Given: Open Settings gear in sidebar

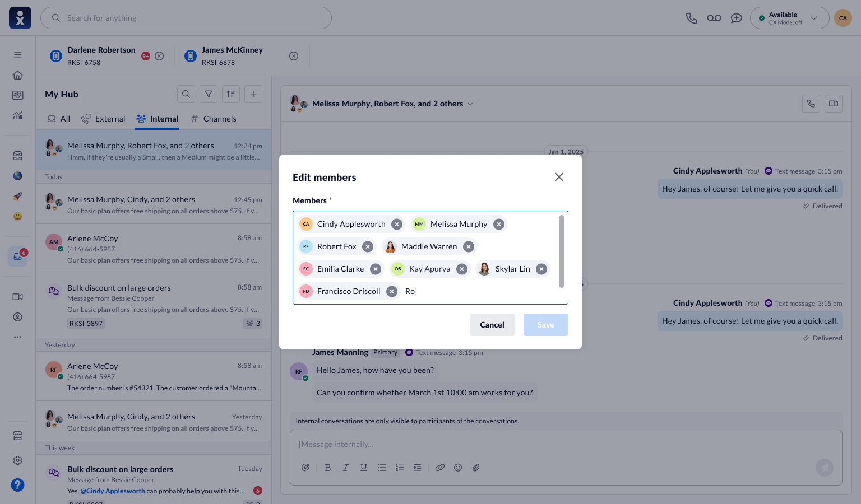Looking at the screenshot, I should pos(18,460).
